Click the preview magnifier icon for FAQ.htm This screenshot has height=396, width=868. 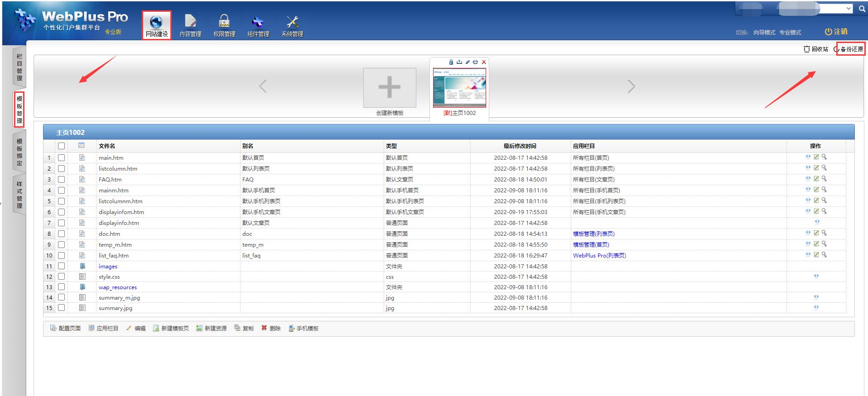pos(824,178)
